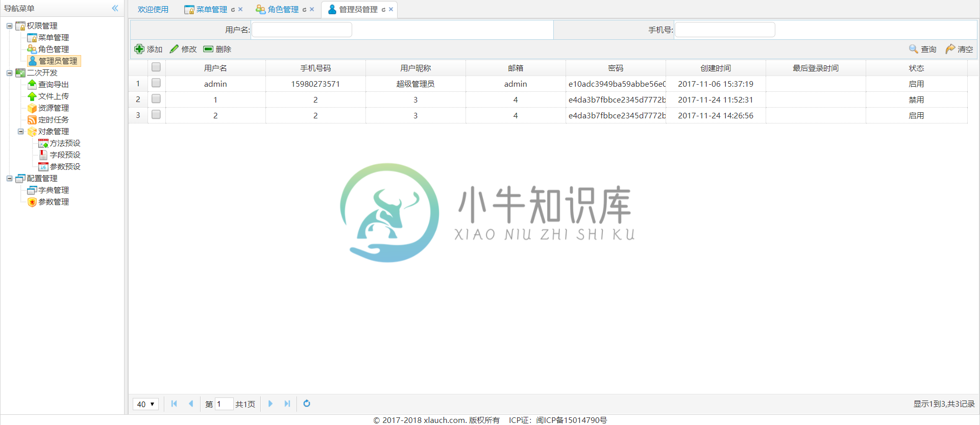Click the 用户昵称 column header
The image size is (980, 425).
(415, 68)
